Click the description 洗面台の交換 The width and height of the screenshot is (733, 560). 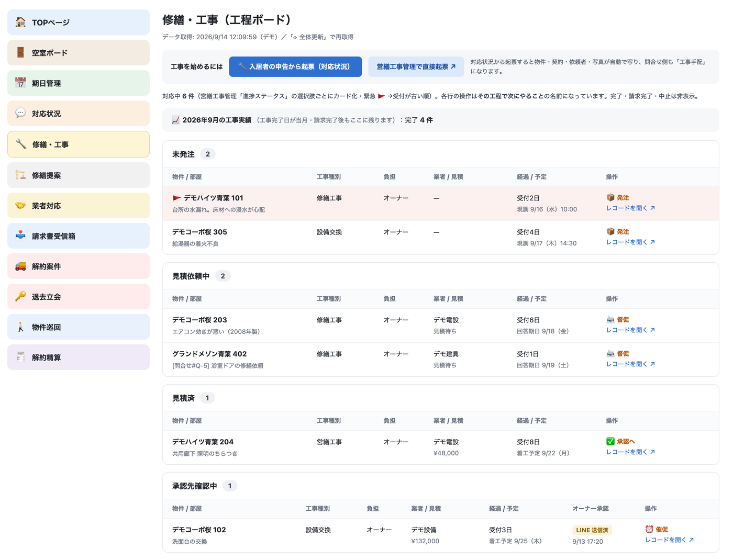[190, 542]
